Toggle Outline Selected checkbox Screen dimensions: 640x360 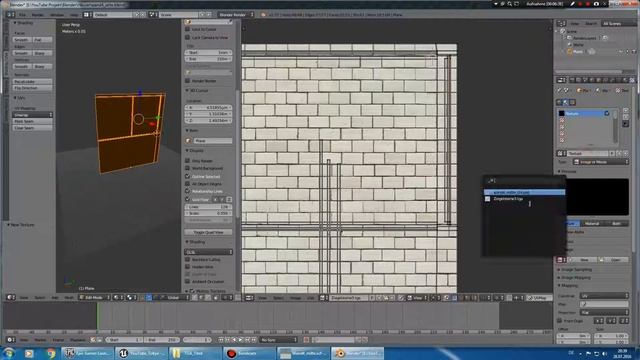pyautogui.click(x=188, y=176)
